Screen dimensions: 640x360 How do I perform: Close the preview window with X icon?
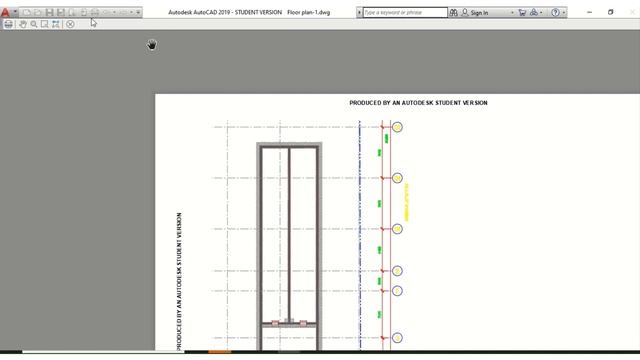click(70, 24)
